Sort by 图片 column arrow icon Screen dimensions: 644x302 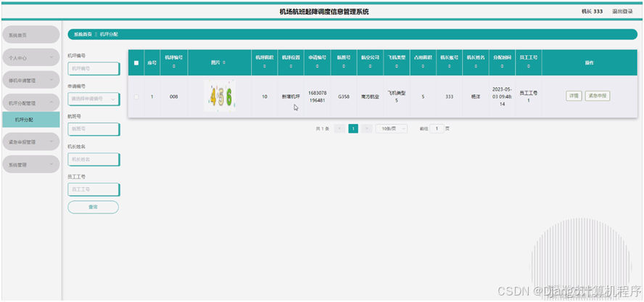pos(224,62)
